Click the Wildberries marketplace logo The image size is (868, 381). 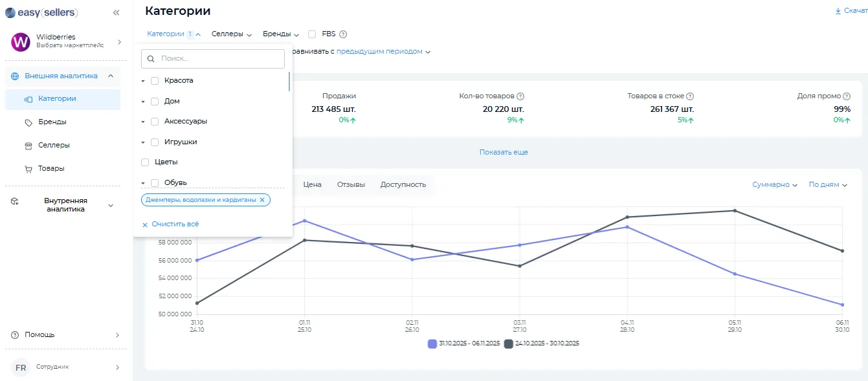point(21,42)
